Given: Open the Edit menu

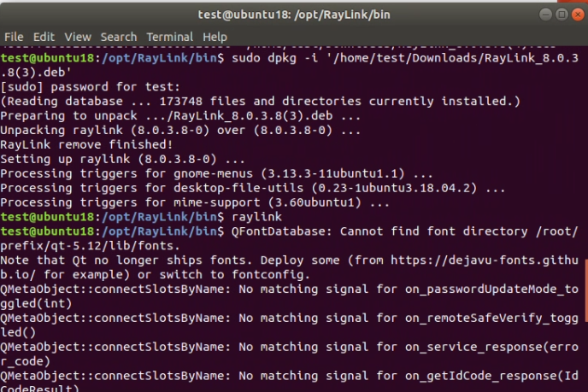Looking at the screenshot, I should [x=44, y=37].
